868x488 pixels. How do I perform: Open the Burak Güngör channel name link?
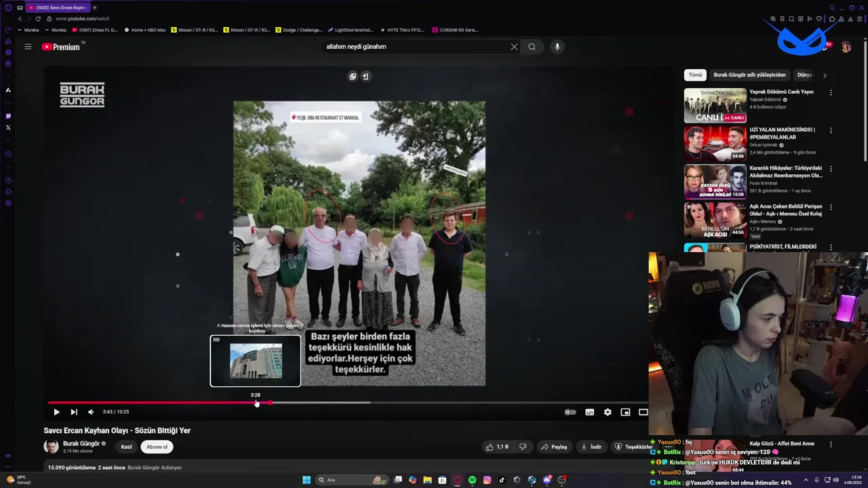tap(81, 443)
